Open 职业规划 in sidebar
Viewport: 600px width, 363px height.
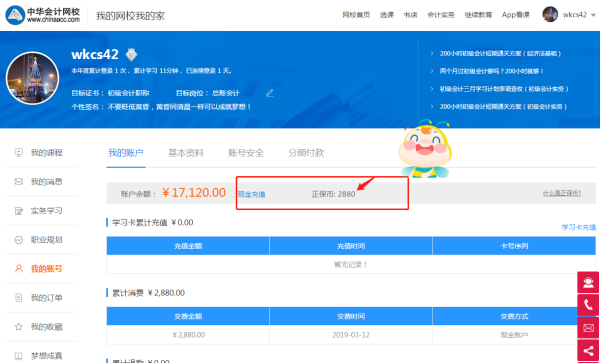click(46, 240)
